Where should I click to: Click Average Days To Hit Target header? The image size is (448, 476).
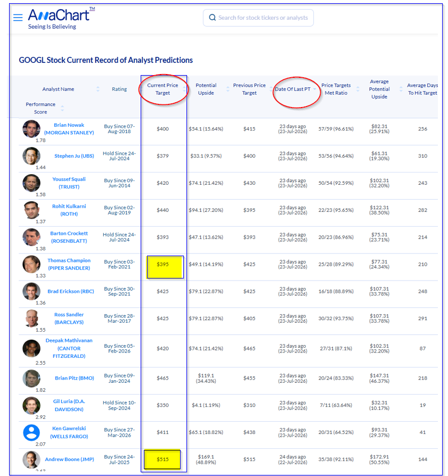point(422,89)
